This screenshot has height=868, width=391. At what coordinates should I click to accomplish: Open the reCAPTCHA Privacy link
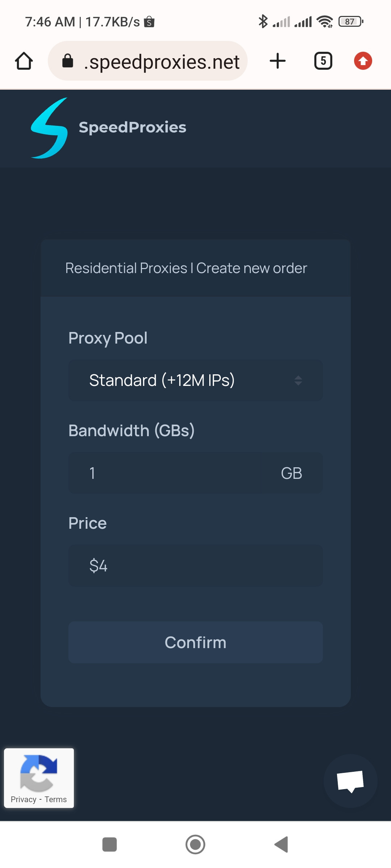pyautogui.click(x=24, y=799)
